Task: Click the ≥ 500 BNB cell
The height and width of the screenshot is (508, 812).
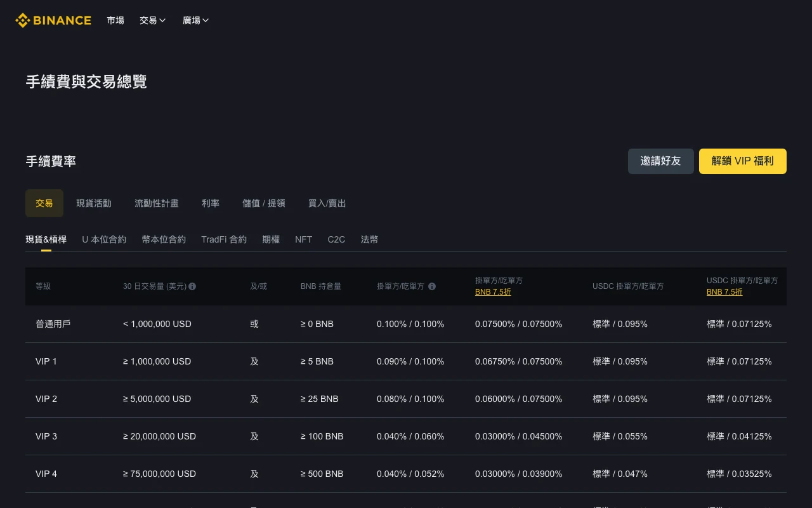Action: click(x=322, y=474)
